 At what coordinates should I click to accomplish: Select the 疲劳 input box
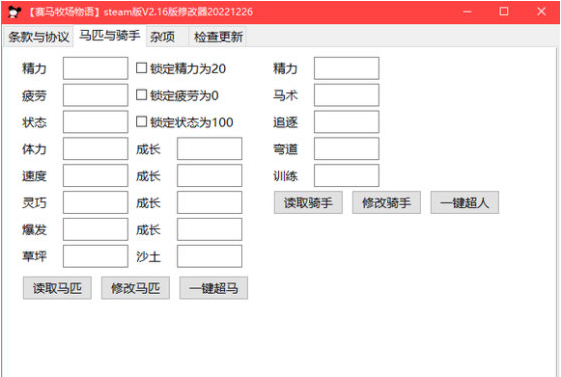(x=96, y=95)
